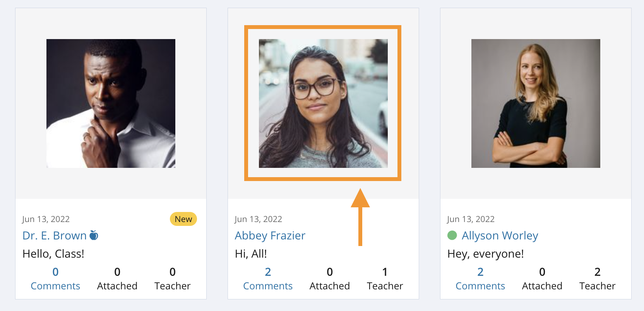Open Dr. E. Brown's name link
Image resolution: width=644 pixels, height=311 pixels.
pos(55,236)
